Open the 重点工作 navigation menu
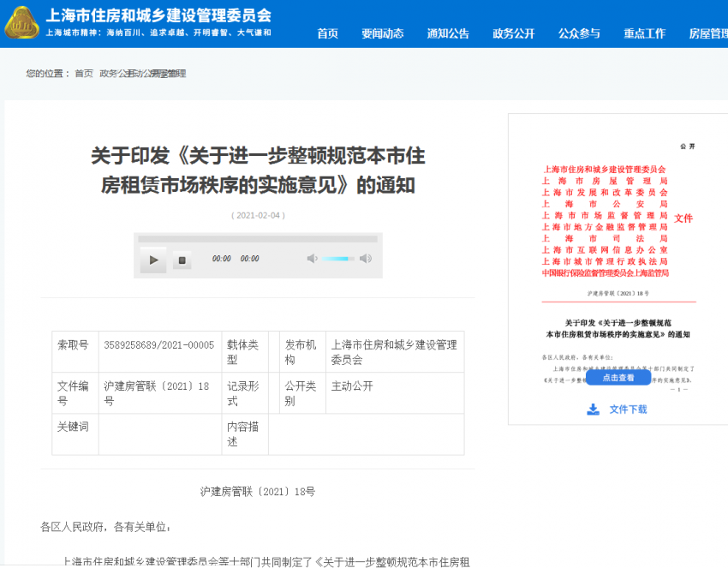The image size is (728, 568). tap(643, 33)
